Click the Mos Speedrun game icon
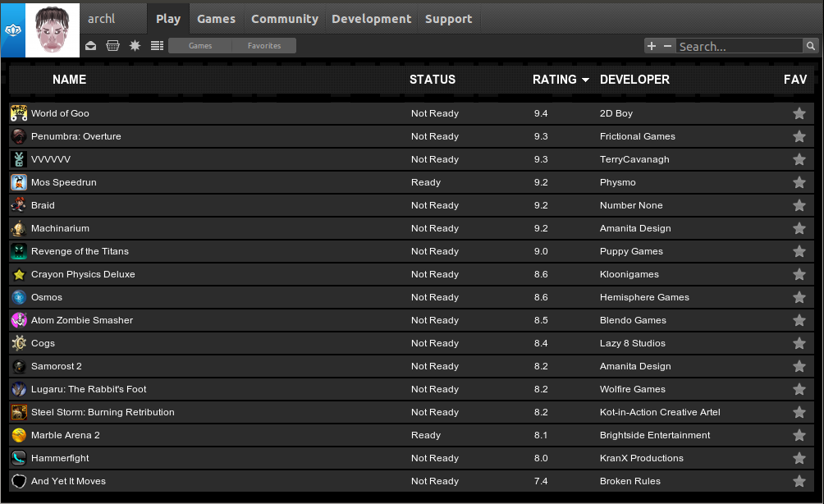 (19, 182)
